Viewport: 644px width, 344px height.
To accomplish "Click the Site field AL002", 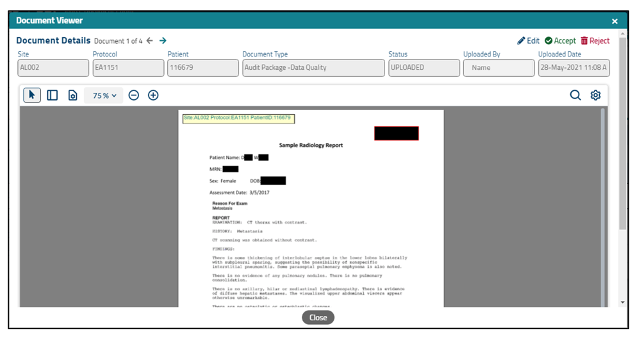I will (x=53, y=68).
